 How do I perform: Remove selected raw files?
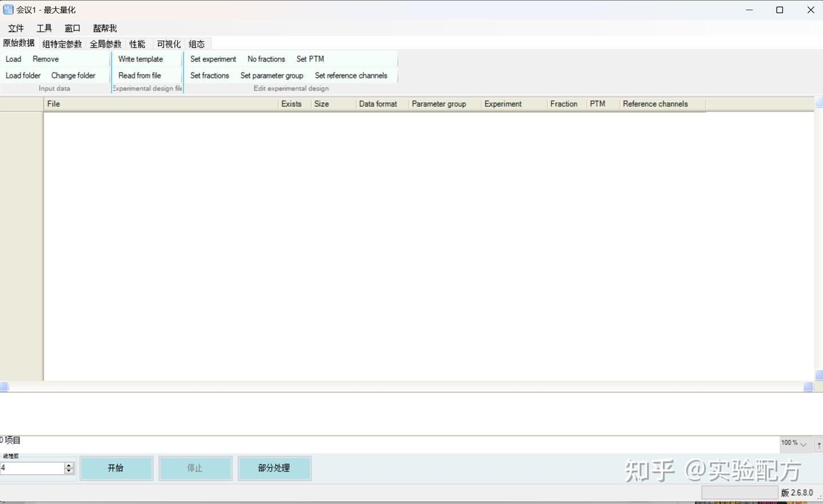[45, 59]
